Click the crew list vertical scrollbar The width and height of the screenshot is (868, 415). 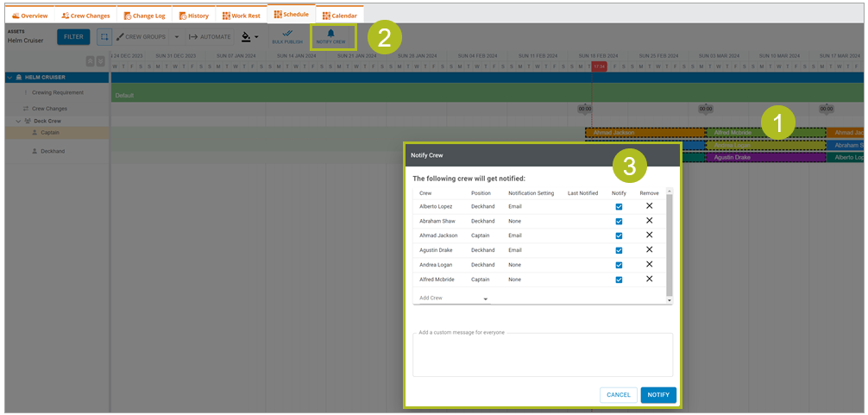(x=670, y=244)
